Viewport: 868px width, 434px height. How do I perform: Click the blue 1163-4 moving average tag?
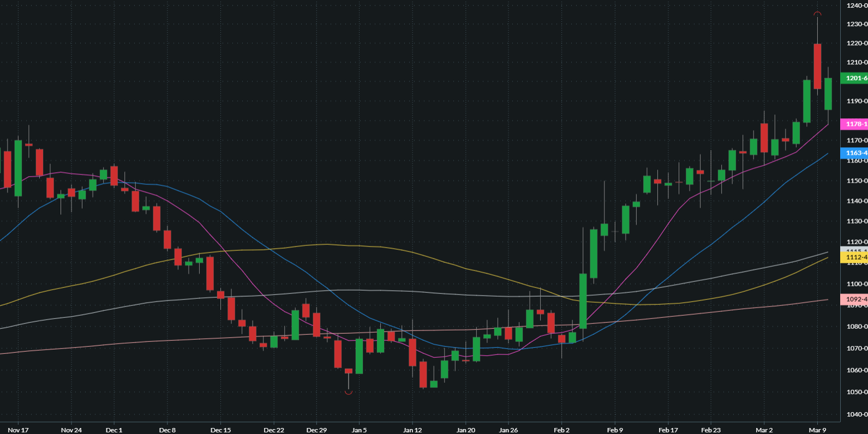854,153
